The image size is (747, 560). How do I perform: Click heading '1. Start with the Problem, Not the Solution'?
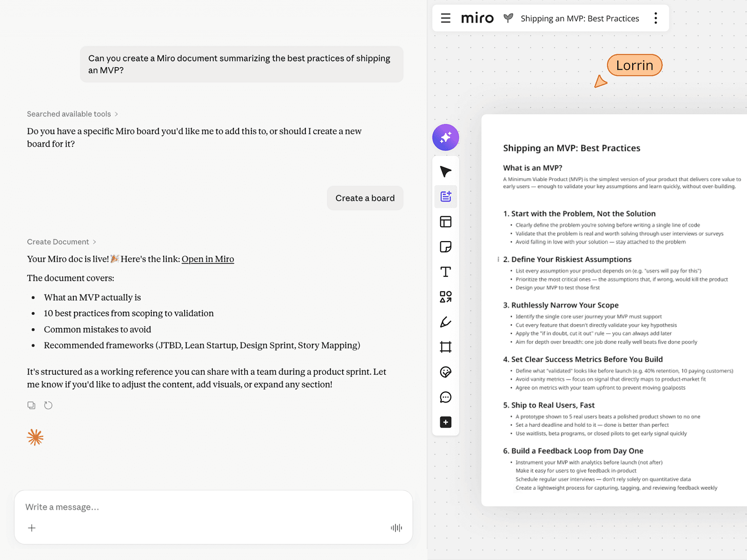(579, 214)
